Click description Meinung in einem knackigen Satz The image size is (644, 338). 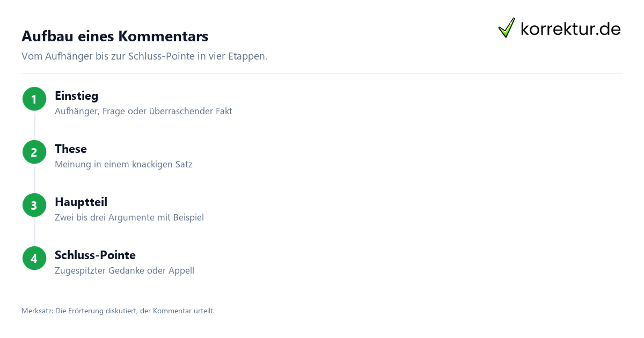pyautogui.click(x=123, y=165)
